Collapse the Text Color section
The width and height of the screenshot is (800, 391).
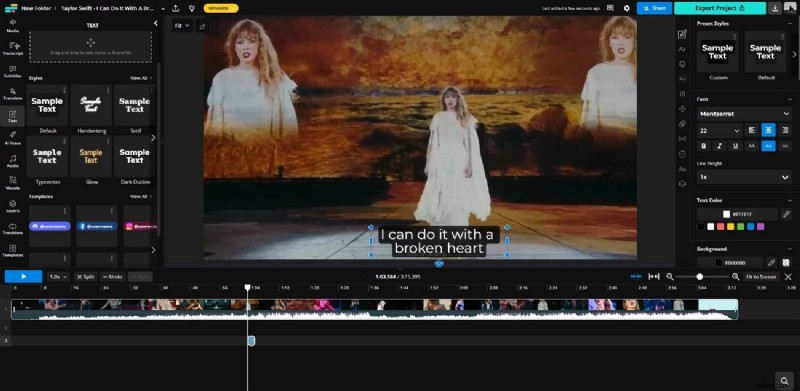click(x=789, y=200)
